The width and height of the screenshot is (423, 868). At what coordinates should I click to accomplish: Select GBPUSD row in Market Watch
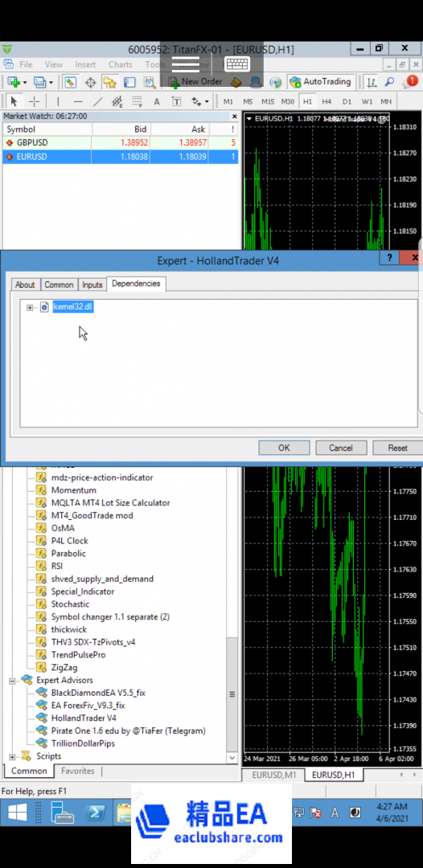point(120,143)
